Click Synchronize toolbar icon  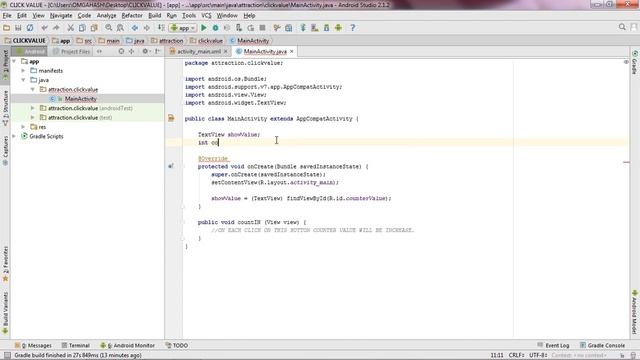[30, 28]
